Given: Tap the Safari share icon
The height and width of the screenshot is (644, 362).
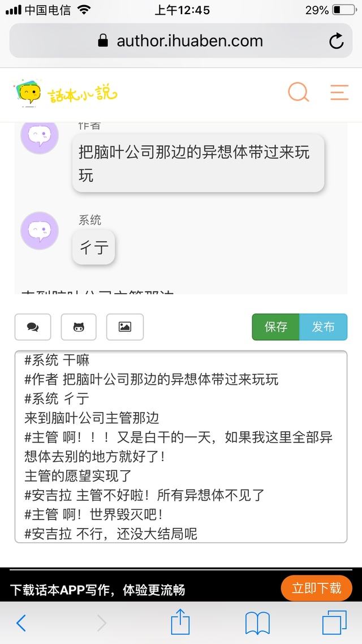Looking at the screenshot, I should point(180,622).
